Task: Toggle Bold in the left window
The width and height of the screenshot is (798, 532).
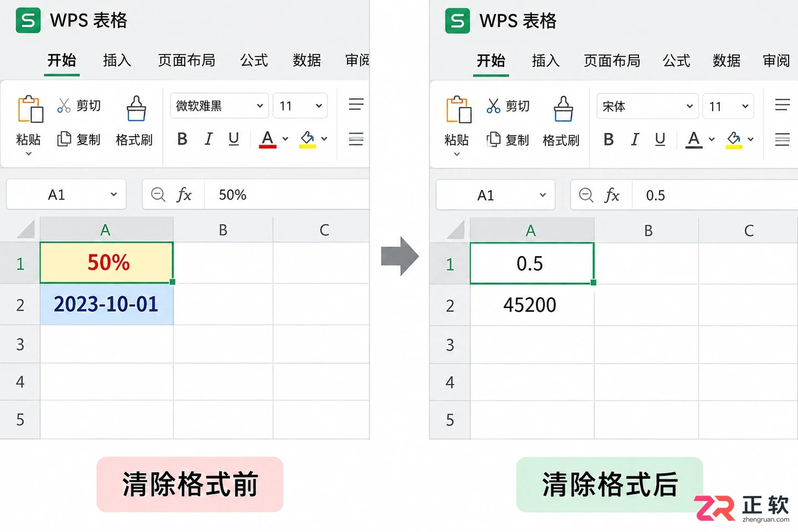Action: (x=182, y=139)
